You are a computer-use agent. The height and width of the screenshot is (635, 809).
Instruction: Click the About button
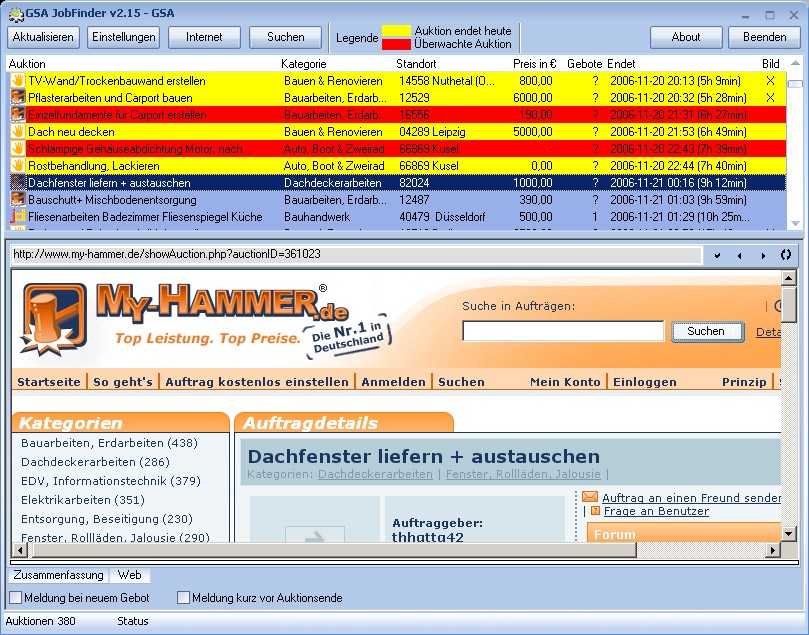click(x=686, y=37)
